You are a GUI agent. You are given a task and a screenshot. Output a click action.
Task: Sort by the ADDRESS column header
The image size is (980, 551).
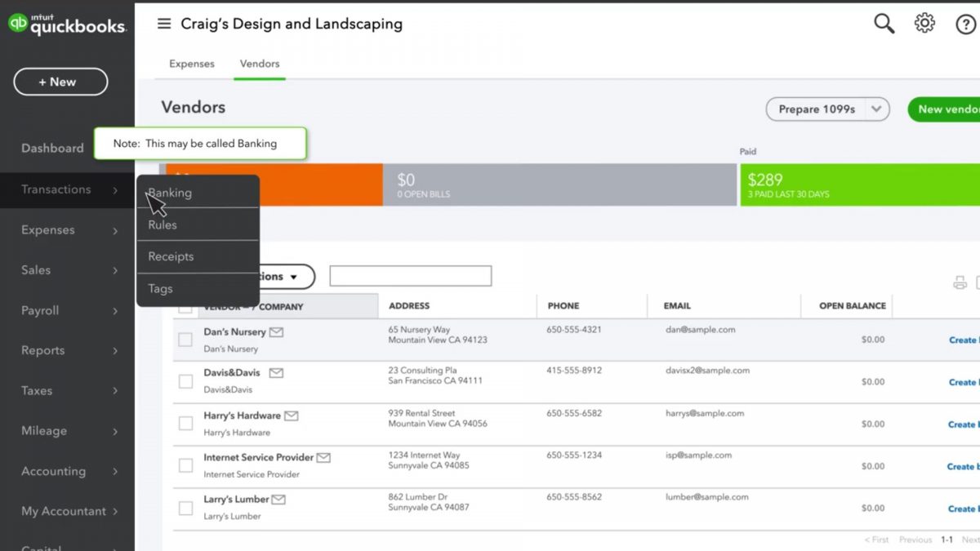pos(409,306)
